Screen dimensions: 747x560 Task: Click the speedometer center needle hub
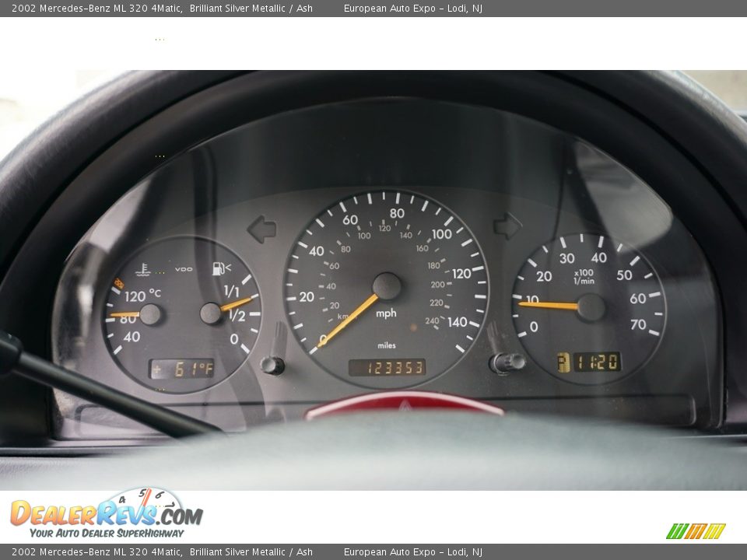coord(387,286)
